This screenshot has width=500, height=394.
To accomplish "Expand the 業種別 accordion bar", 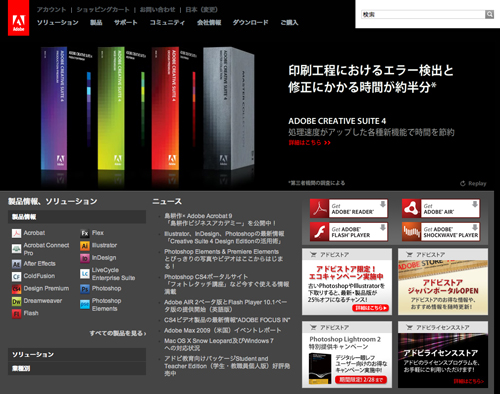I will (77, 368).
